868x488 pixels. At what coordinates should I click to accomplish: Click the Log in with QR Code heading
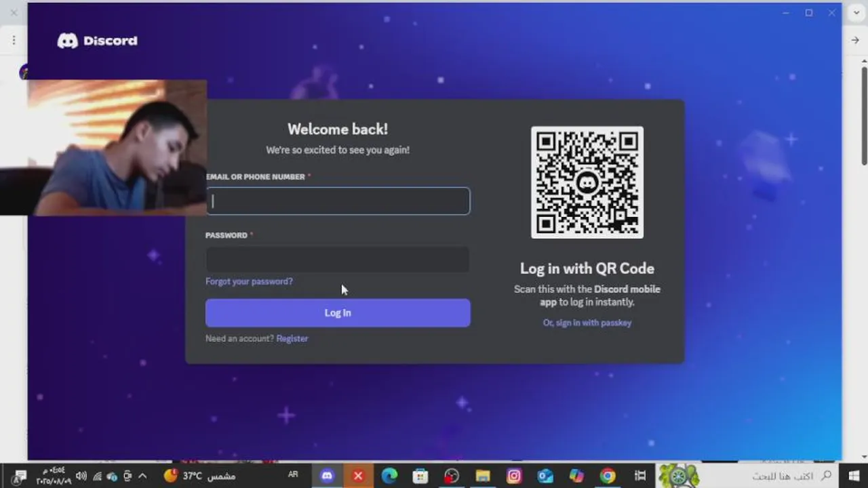pos(587,268)
